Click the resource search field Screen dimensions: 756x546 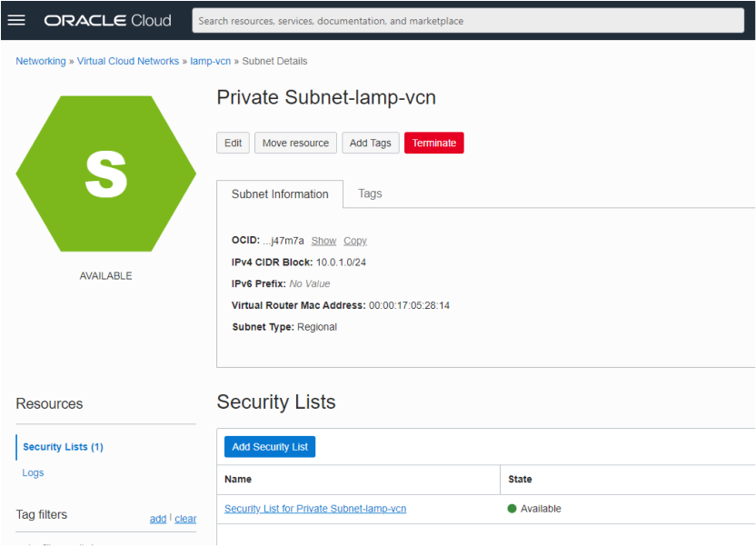click(x=469, y=20)
